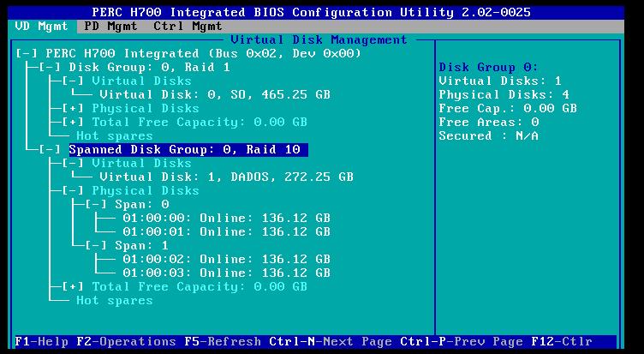The height and width of the screenshot is (354, 644).
Task: Click the Secured : N/A info line
Action: pyautogui.click(x=488, y=136)
